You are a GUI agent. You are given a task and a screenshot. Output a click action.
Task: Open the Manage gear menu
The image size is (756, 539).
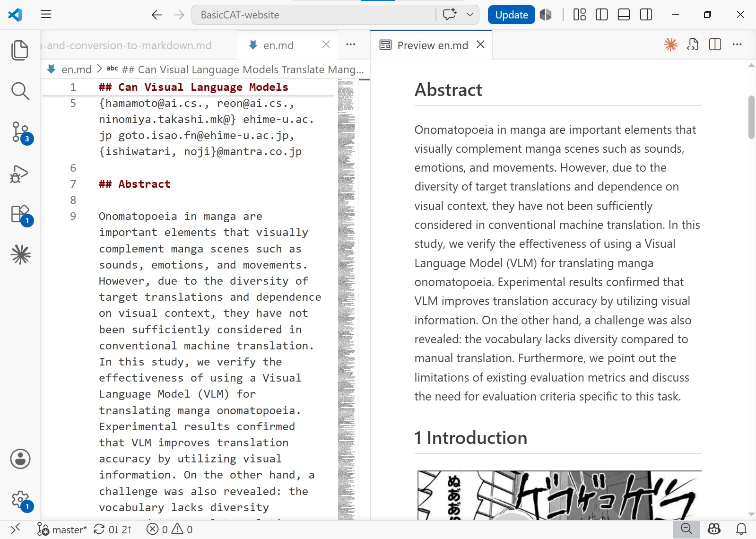point(20,500)
